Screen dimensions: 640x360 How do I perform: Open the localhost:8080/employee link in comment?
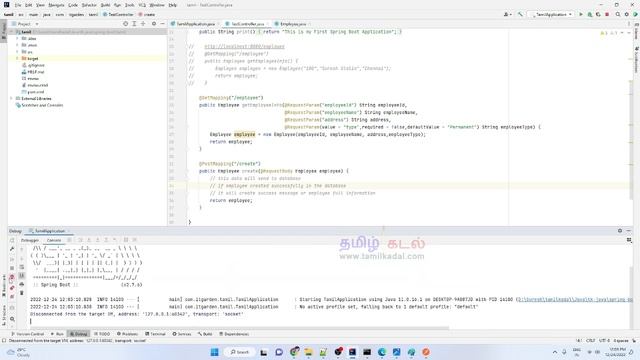(244, 47)
